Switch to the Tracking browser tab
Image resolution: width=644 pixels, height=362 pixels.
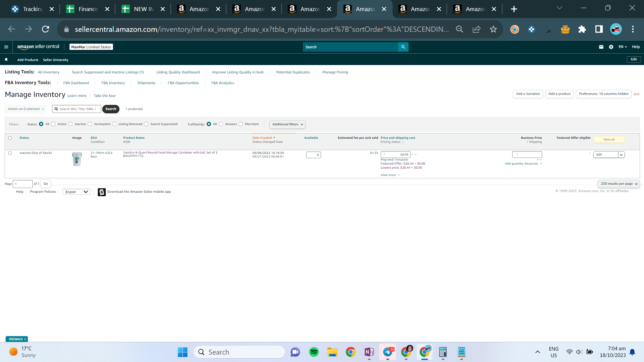coord(33,9)
